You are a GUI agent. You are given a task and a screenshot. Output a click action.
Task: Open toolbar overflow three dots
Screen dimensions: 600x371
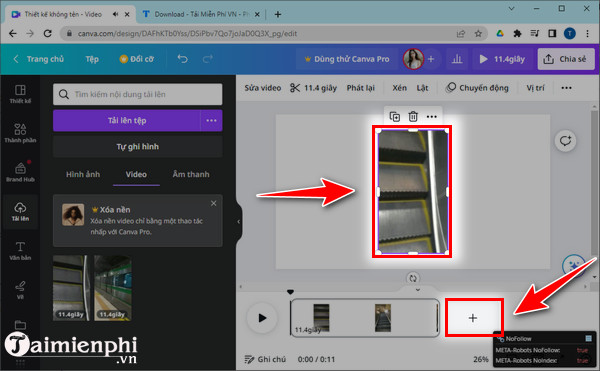click(x=566, y=88)
